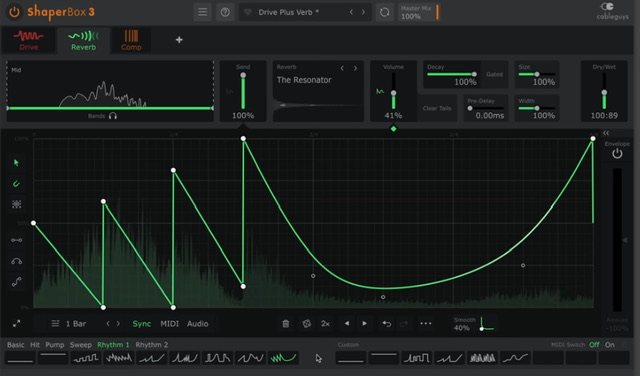Click the green diamond marker below Volume

coord(393,129)
